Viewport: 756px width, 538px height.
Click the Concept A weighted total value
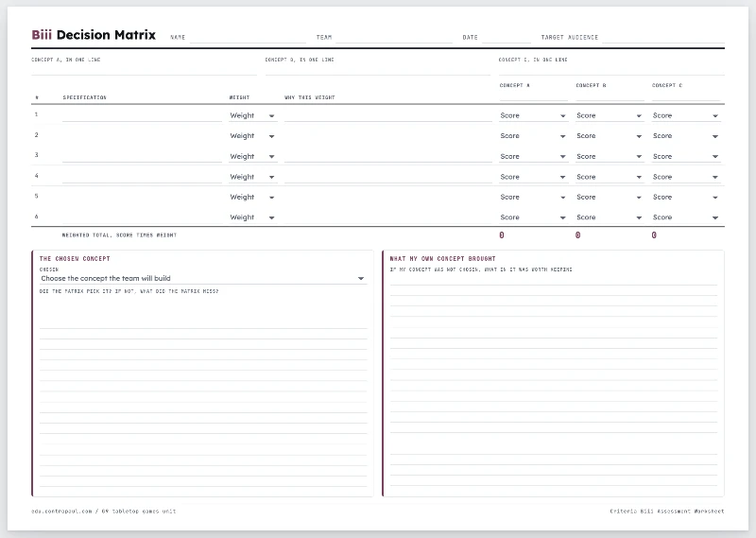[502, 235]
